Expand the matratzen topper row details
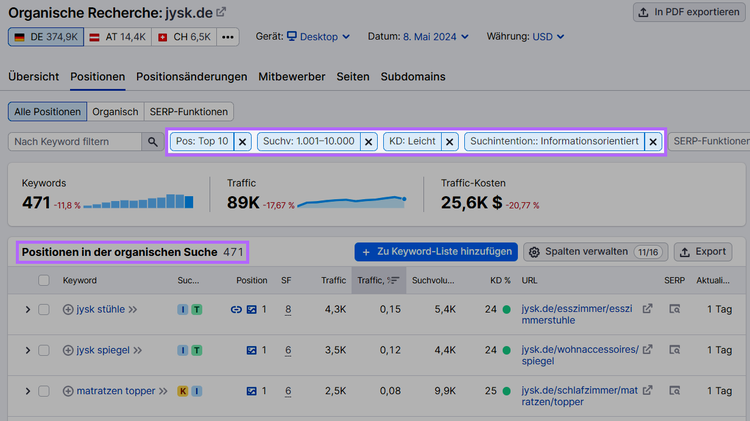Image resolution: width=750 pixels, height=421 pixels. tap(28, 391)
